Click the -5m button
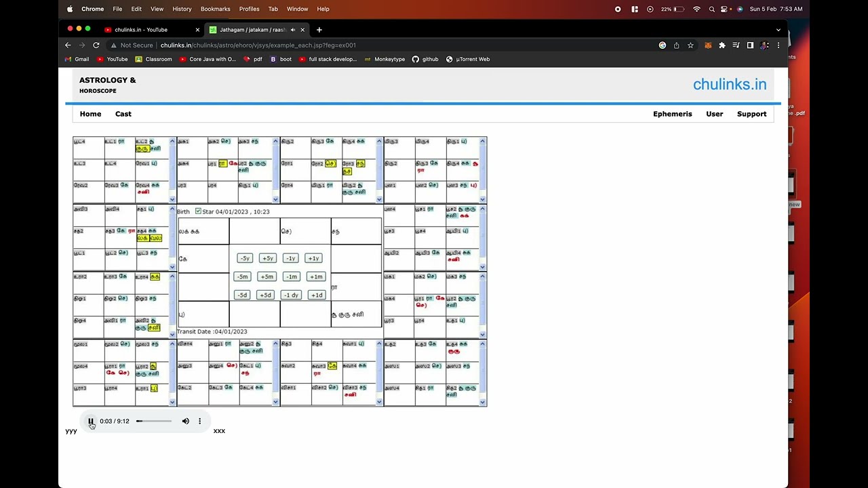The width and height of the screenshot is (868, 488). [242, 277]
